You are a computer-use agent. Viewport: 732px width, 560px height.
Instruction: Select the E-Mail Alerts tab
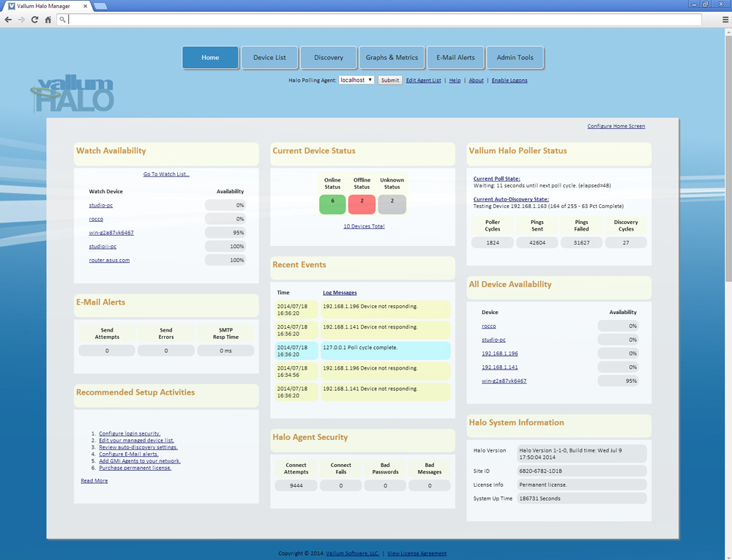(x=455, y=57)
